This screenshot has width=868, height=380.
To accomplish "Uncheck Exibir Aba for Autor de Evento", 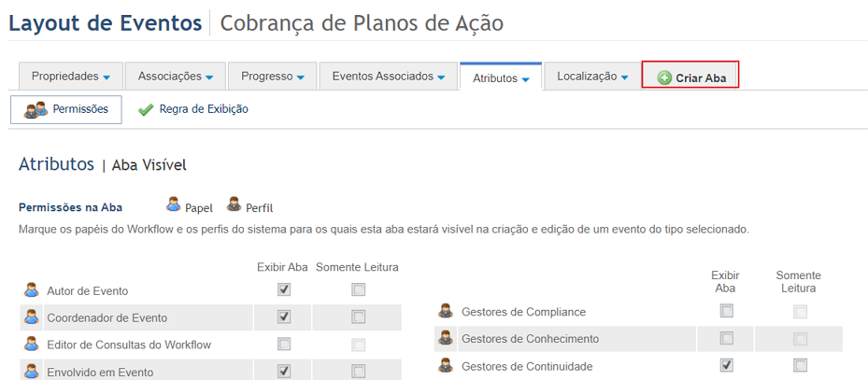I will point(284,289).
